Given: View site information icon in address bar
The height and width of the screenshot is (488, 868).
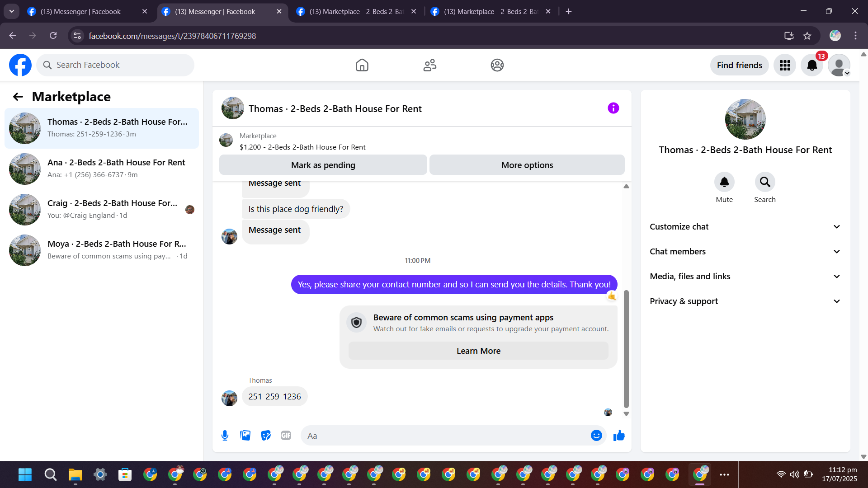Looking at the screenshot, I should (x=77, y=36).
